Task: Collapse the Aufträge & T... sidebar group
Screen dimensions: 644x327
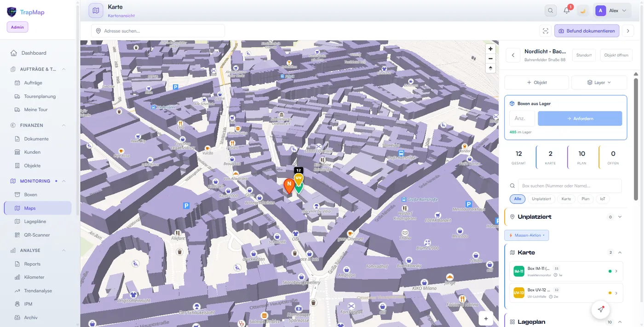Action: coord(63,69)
